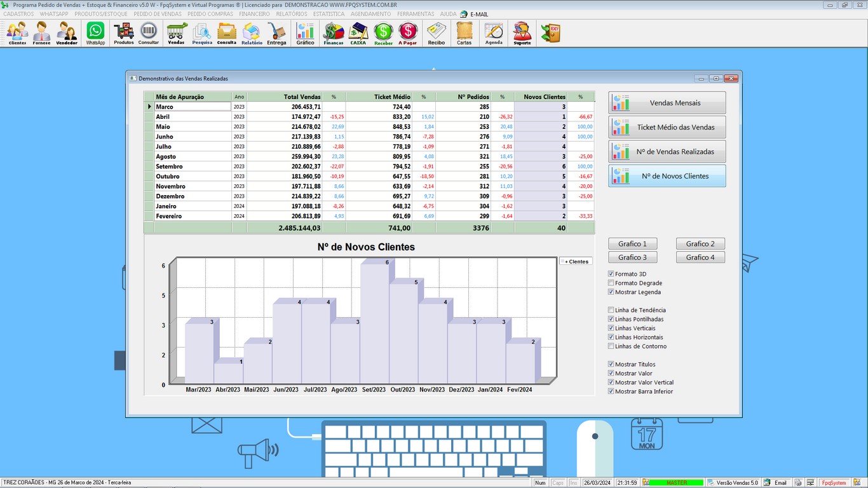Toggle the Linhas Horizontais checkbox
Screen dimensions: 868x488
(x=611, y=337)
